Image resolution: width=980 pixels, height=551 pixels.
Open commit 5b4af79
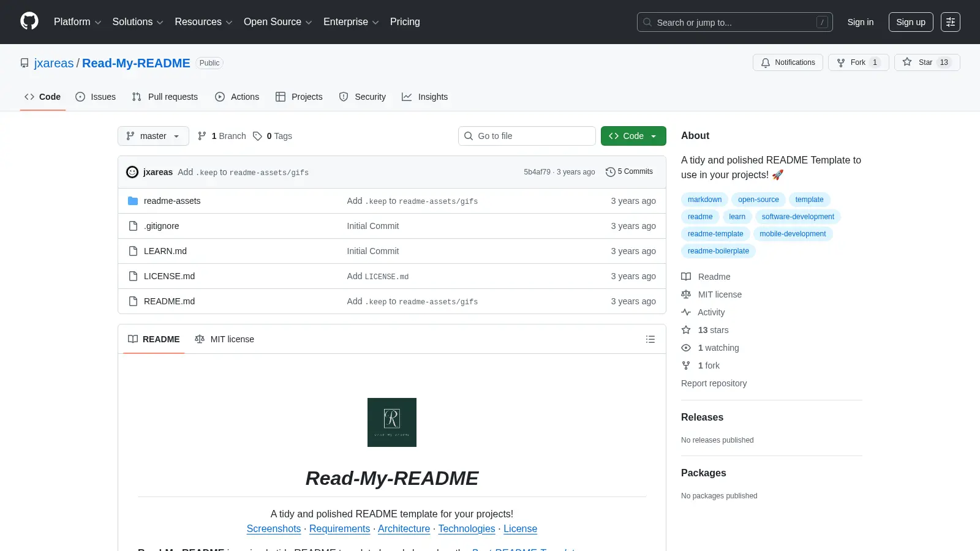537,172
